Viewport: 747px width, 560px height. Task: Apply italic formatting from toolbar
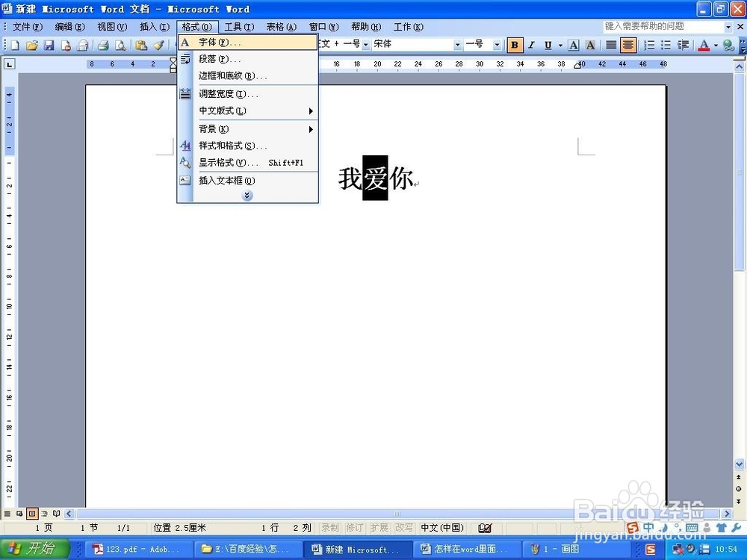[531, 45]
